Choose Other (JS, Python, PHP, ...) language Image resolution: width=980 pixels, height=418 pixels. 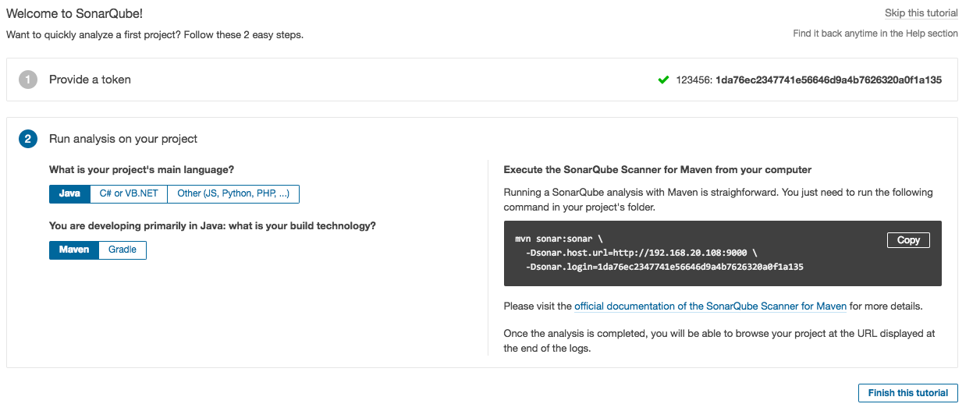coord(233,193)
